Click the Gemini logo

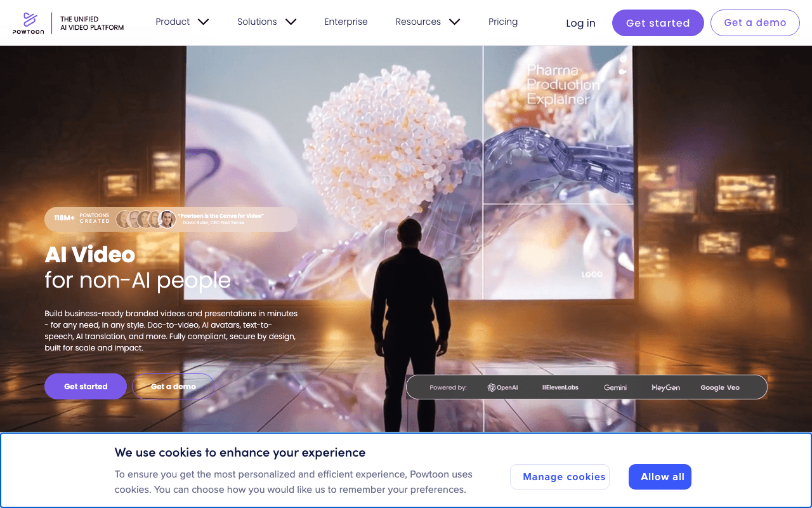point(615,387)
